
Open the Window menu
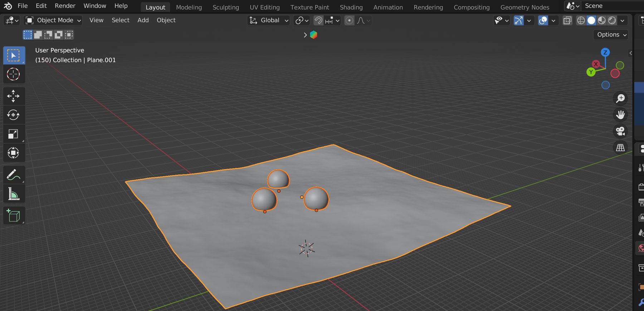point(95,6)
